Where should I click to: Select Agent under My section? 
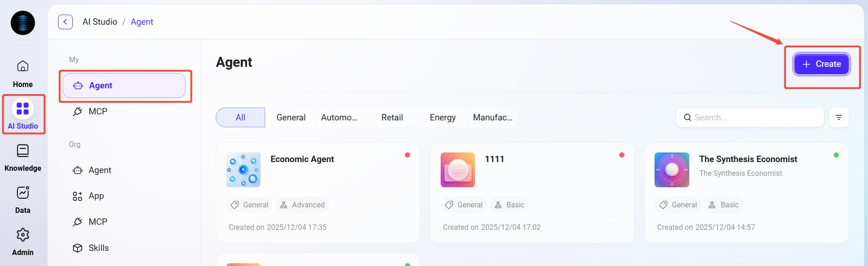(x=124, y=86)
